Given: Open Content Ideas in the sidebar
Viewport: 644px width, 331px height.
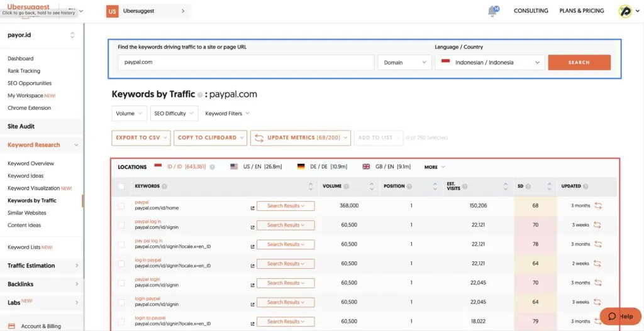Looking at the screenshot, I should 25,225.
